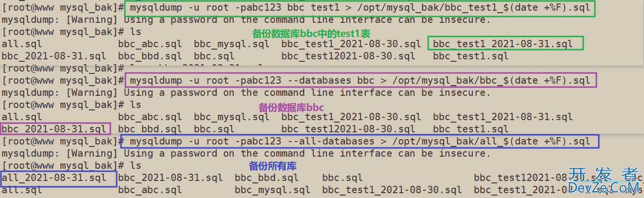Click bbc.sql in the last listing
This screenshot has width=644, height=198.
point(343,178)
